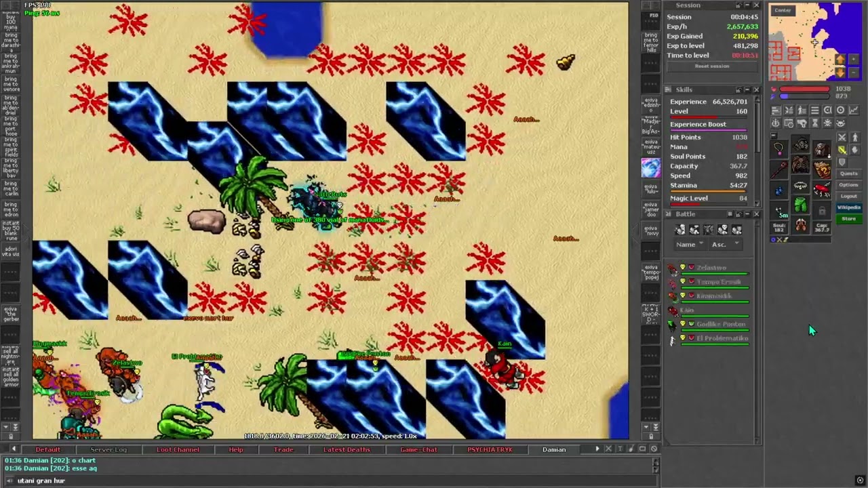Move minimap up one floor

(840, 59)
